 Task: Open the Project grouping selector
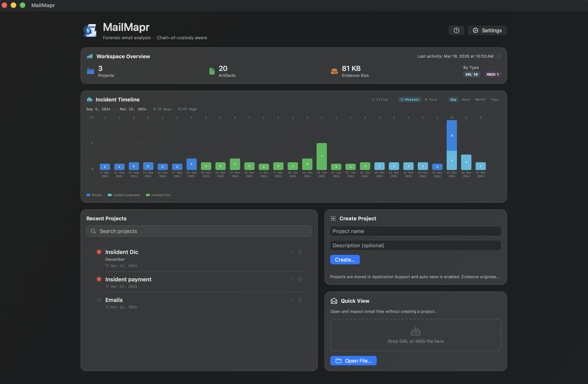click(x=410, y=99)
